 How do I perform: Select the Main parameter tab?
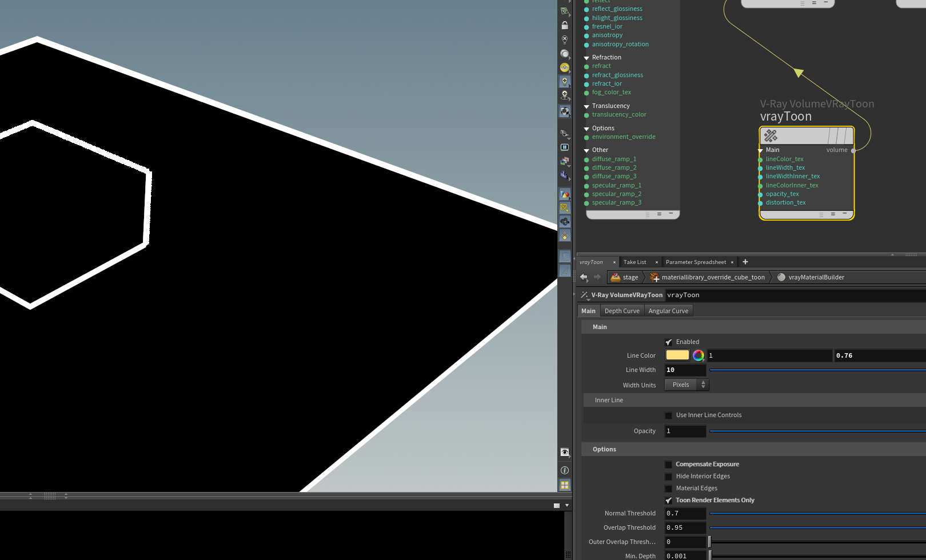[588, 311]
